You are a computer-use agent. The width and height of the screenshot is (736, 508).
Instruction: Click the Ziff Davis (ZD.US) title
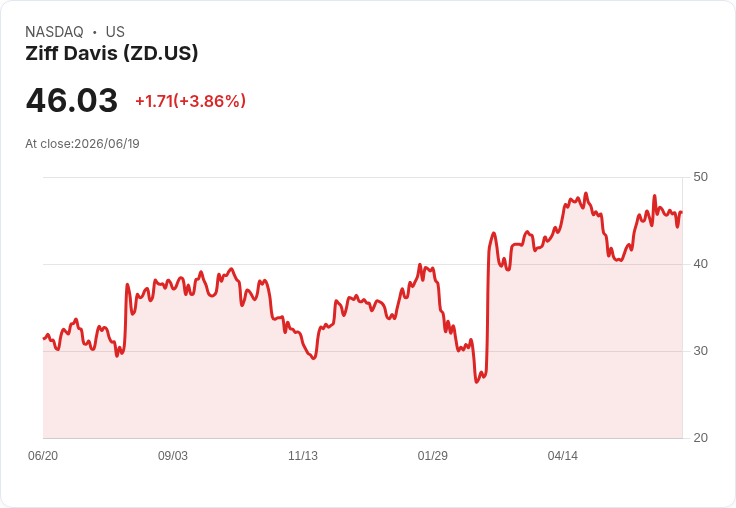112,53
